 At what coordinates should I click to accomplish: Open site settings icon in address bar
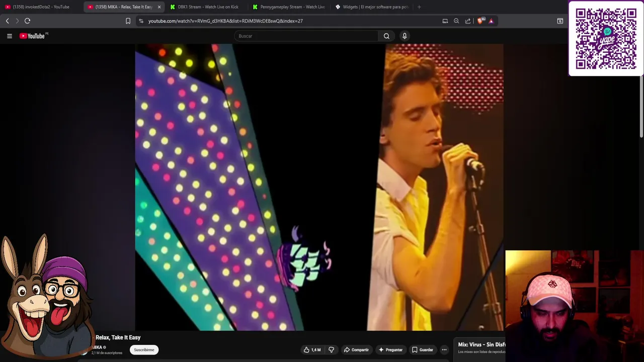[x=141, y=21]
